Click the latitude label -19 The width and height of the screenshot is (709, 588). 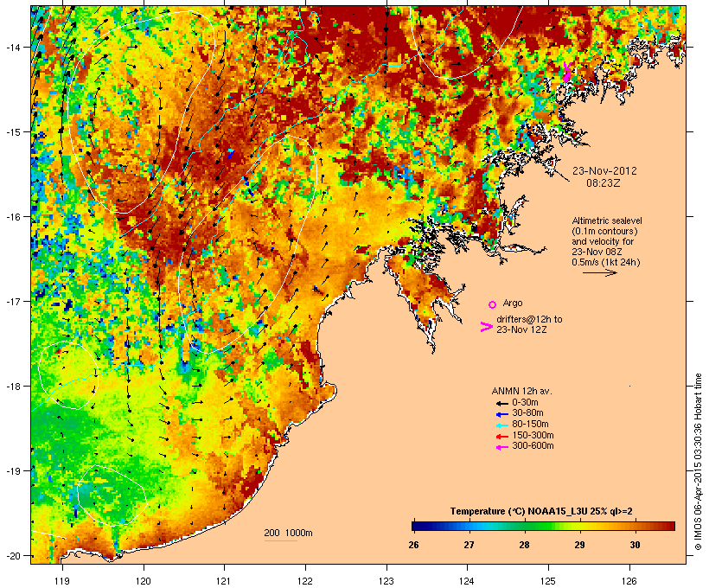coord(13,471)
